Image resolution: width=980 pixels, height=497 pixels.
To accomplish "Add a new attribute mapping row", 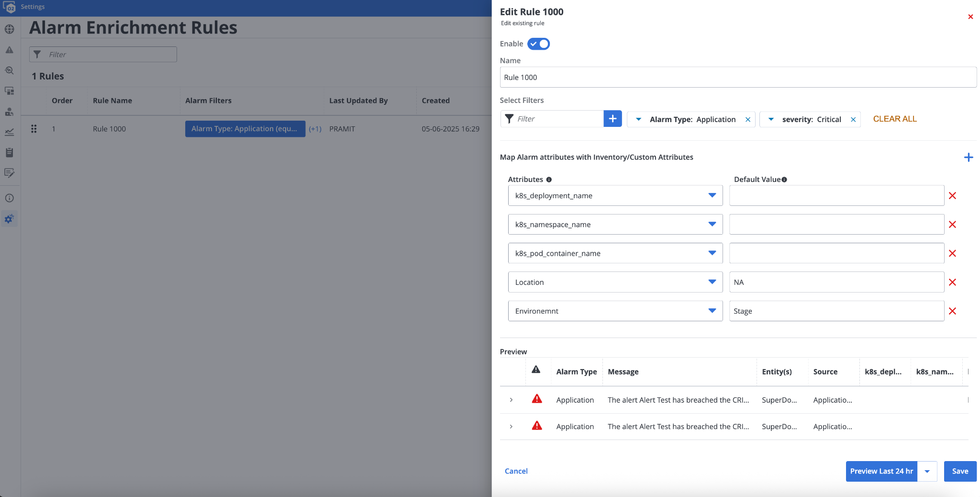I will 968,158.
